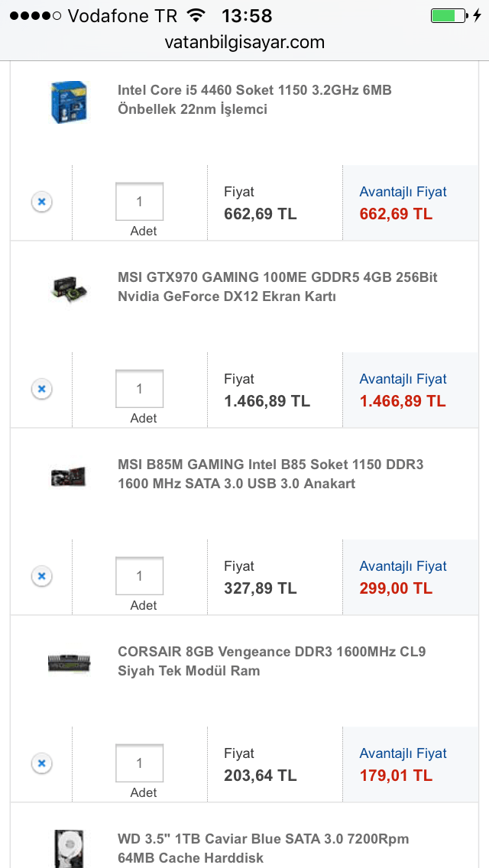Edit quantity field for Intel Core i5
This screenshot has width=489, height=868.
click(139, 202)
